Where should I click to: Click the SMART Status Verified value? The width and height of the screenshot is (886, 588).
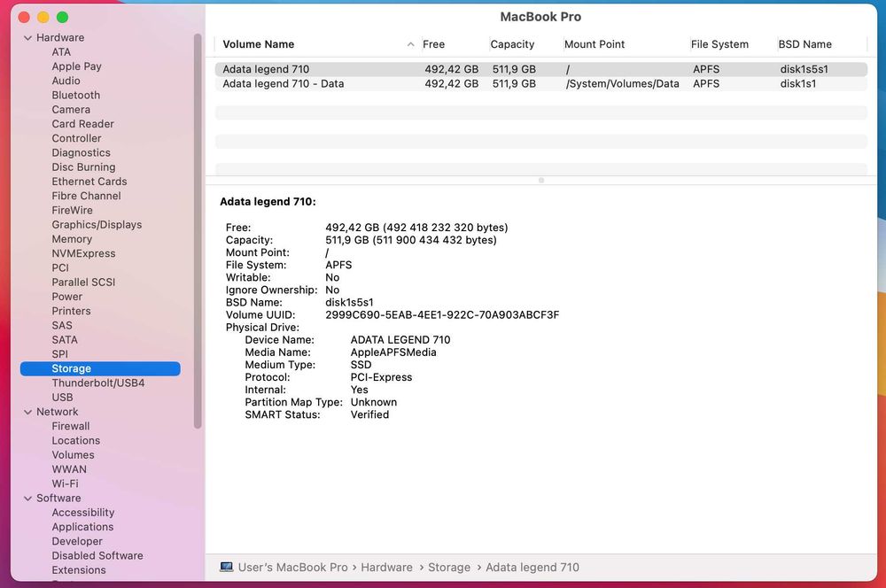click(x=369, y=414)
